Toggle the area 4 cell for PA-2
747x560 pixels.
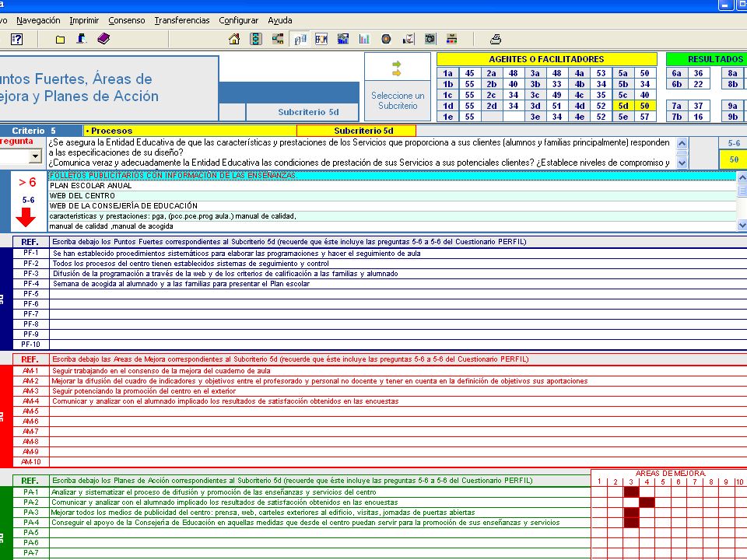[x=647, y=502]
